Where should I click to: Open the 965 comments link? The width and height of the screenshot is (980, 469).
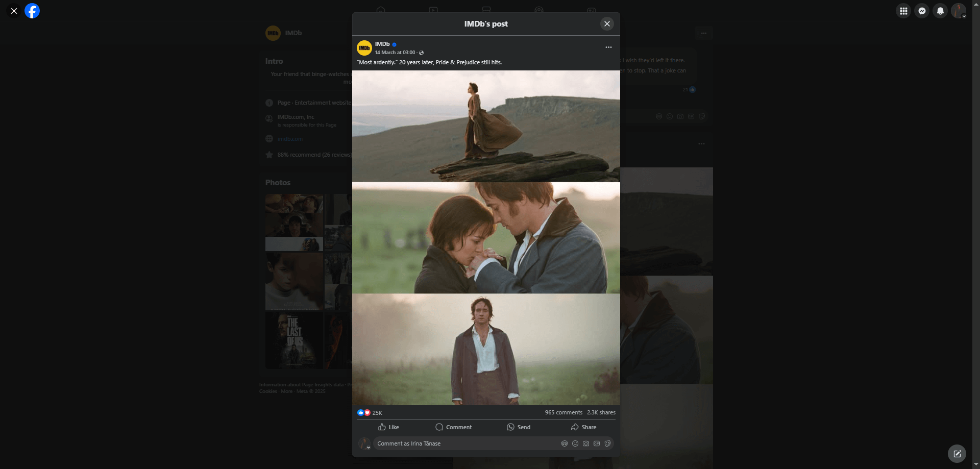tap(563, 412)
